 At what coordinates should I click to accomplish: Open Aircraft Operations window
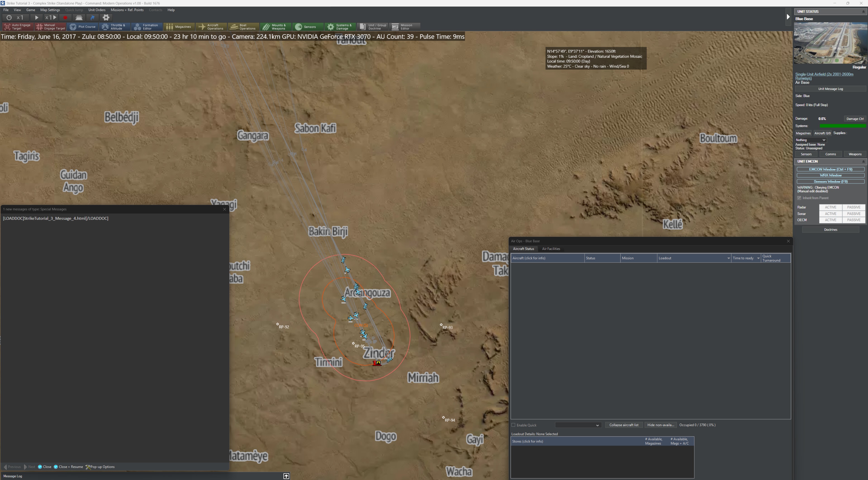click(211, 27)
